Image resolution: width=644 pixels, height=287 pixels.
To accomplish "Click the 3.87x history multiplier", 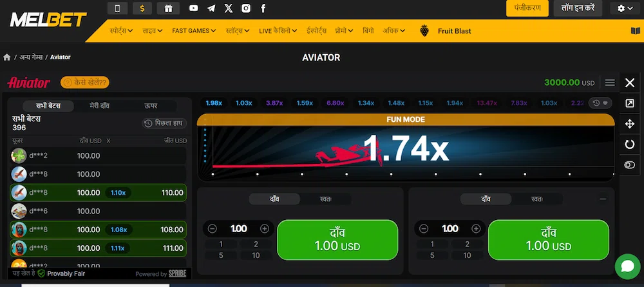I will pos(274,103).
